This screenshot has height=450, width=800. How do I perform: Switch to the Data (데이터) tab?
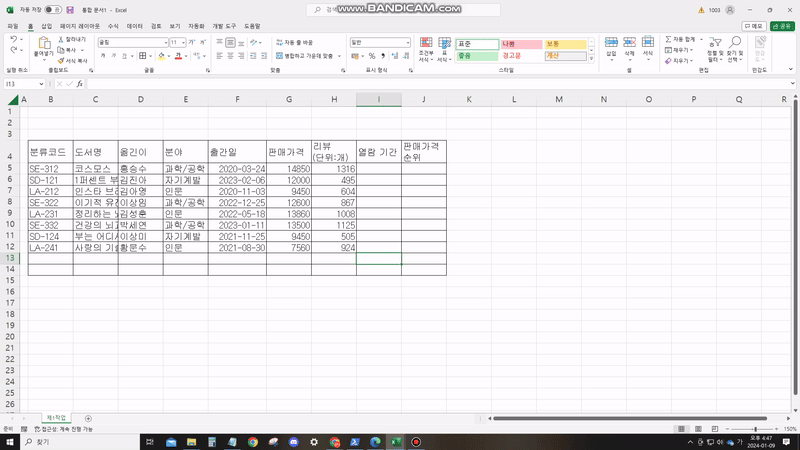(x=135, y=26)
